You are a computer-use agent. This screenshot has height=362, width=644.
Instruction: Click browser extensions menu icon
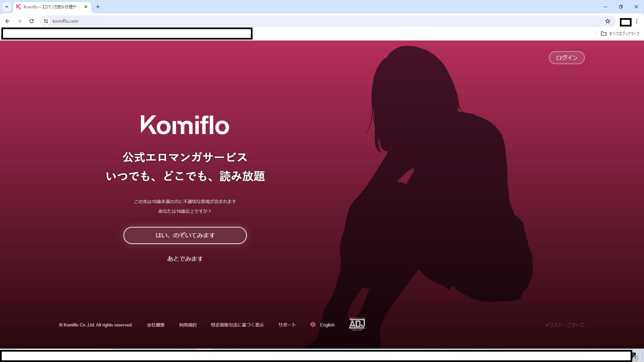click(x=626, y=21)
